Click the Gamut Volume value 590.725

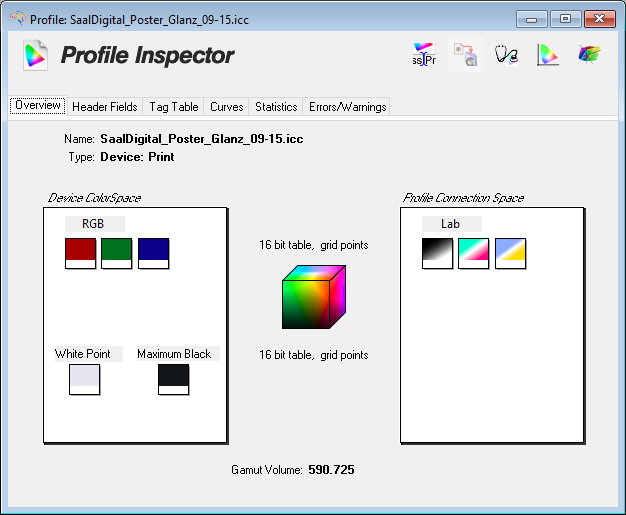coord(331,469)
